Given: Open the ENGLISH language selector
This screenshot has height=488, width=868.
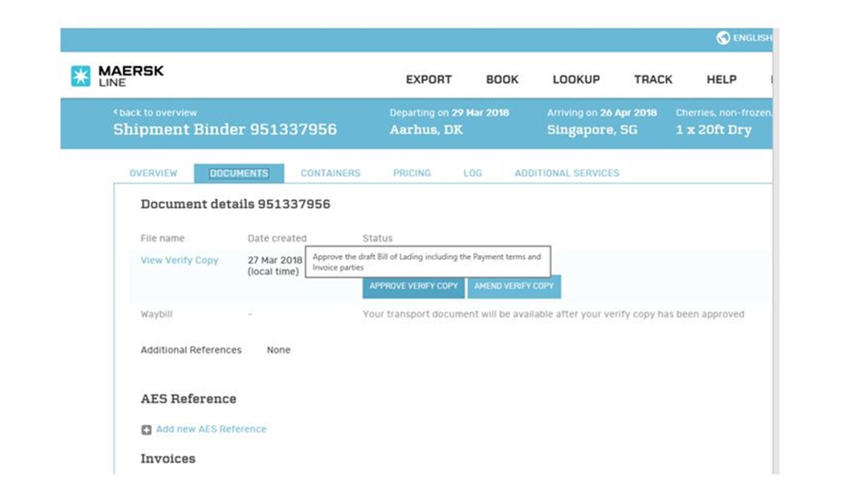Looking at the screenshot, I should (751, 38).
